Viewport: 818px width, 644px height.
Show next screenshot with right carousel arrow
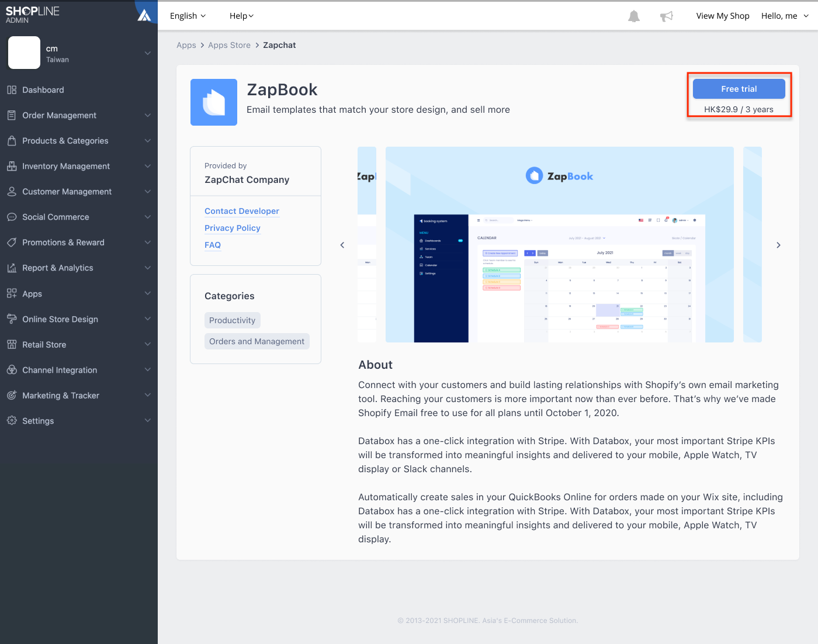778,245
